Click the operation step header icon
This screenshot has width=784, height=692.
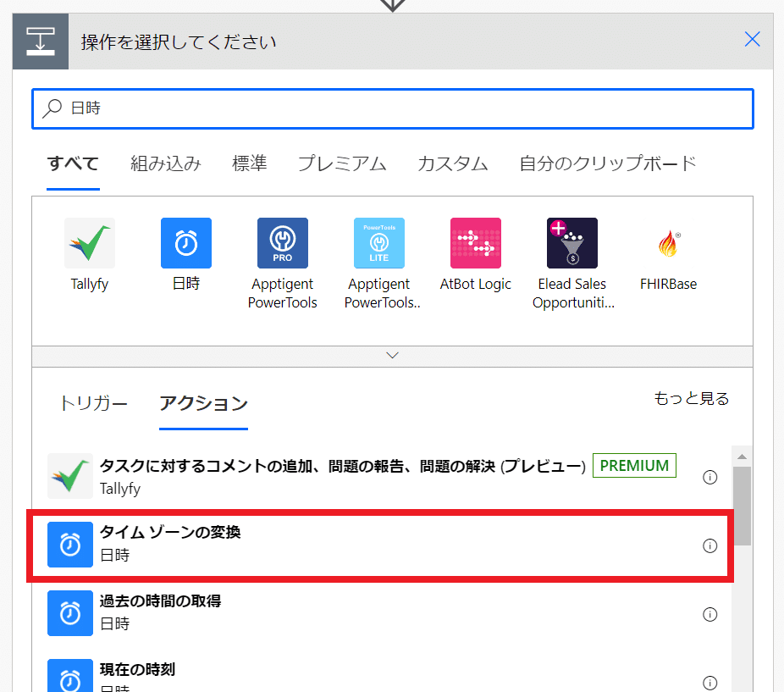click(41, 42)
